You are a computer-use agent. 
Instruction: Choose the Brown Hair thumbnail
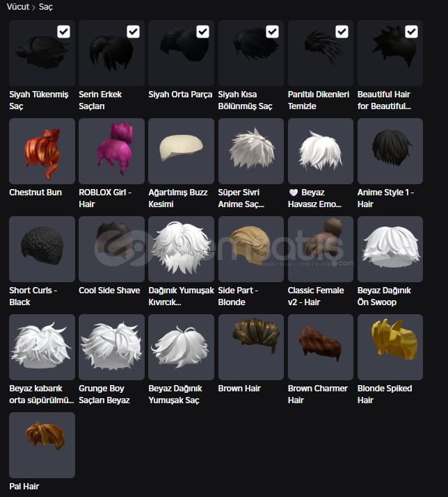click(250, 347)
